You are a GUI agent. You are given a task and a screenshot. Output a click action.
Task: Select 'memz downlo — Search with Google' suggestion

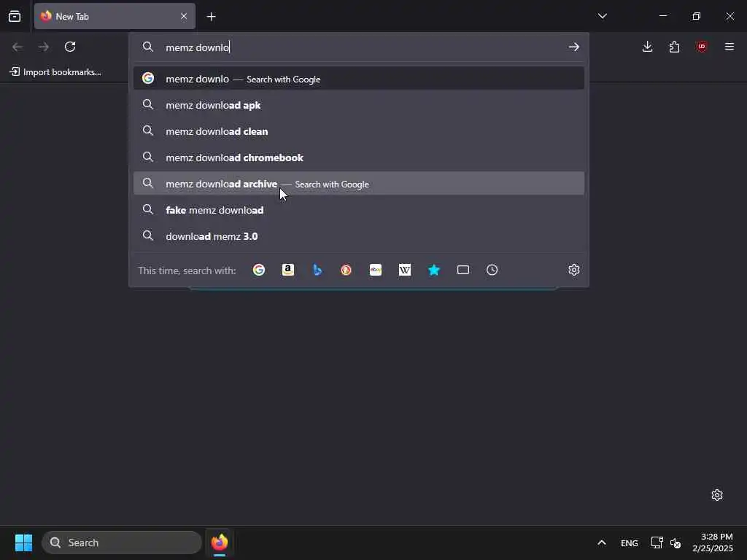359,79
